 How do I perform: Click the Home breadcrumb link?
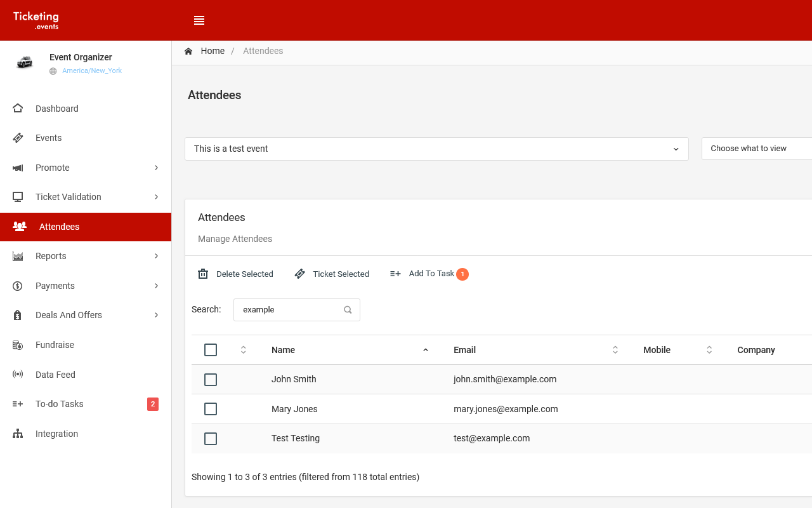click(213, 51)
